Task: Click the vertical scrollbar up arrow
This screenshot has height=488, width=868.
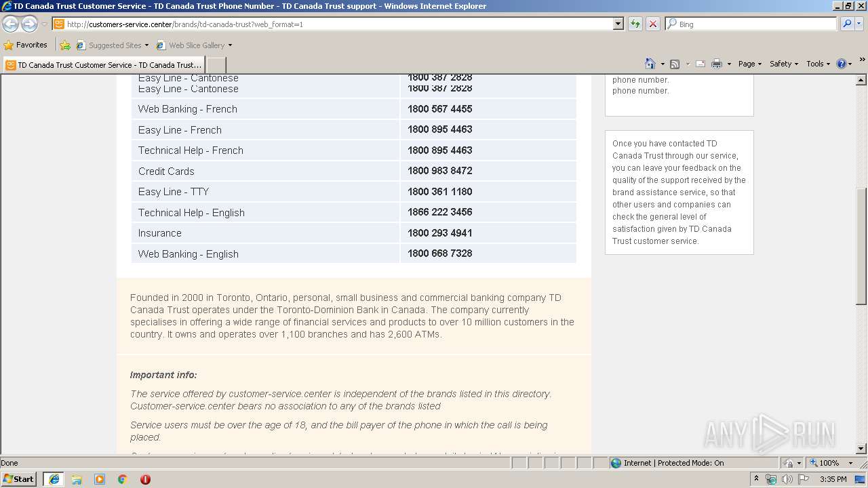Action: pyautogui.click(x=861, y=80)
